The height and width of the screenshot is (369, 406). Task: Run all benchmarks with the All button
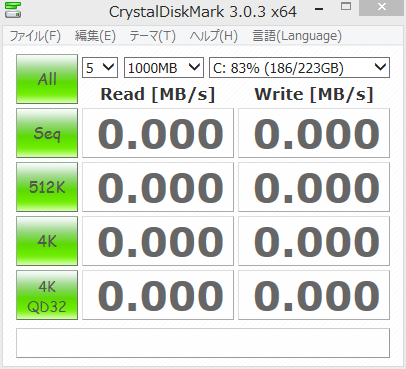[47, 79]
